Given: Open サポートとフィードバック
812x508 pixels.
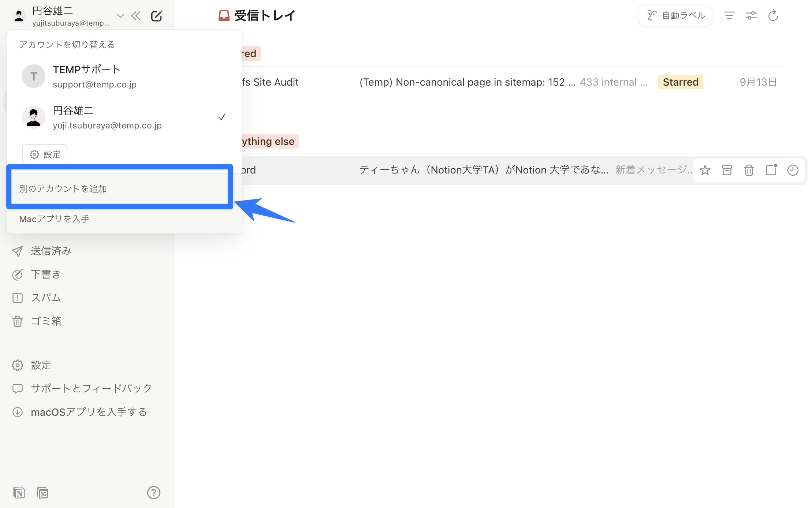Looking at the screenshot, I should [x=91, y=388].
